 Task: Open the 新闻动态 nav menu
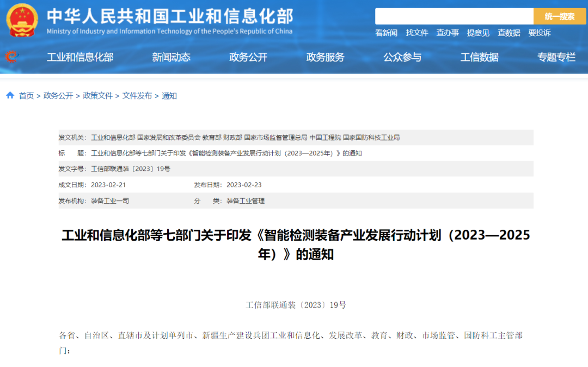pyautogui.click(x=171, y=57)
